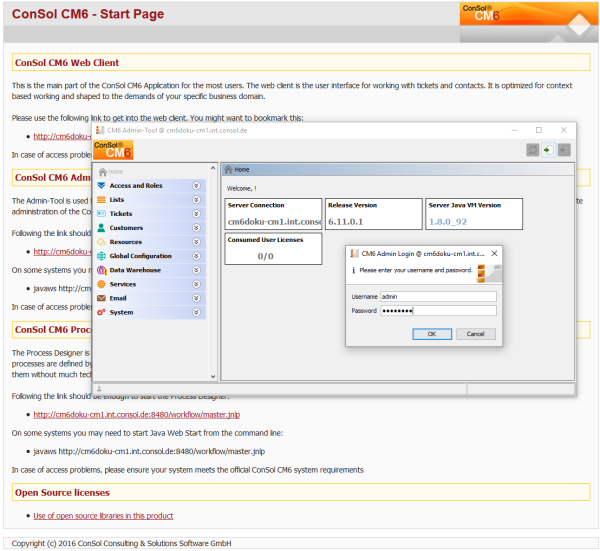Viewport: 600px width, 551px height.
Task: Click the user status icon in status bar
Action: (99, 389)
